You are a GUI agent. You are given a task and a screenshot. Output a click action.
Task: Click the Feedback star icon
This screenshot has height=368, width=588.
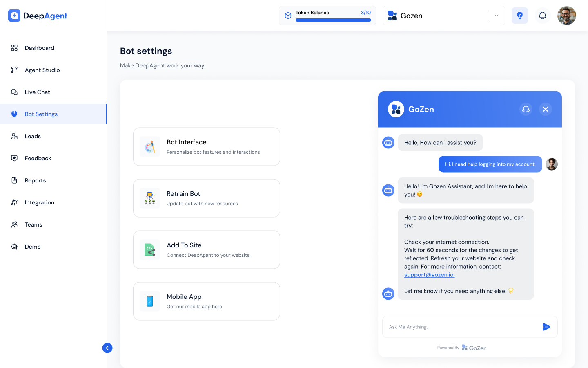pos(14,158)
